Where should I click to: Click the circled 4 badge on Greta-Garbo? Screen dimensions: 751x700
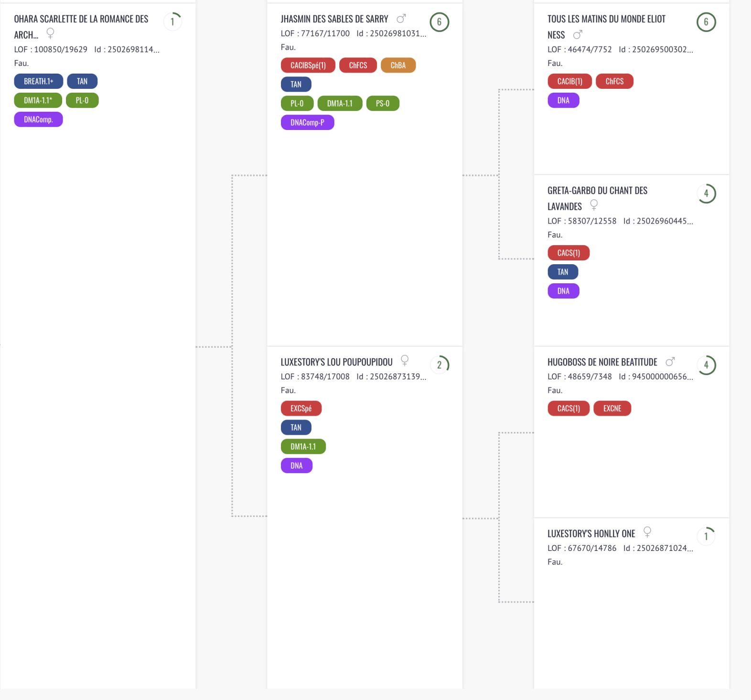[x=706, y=194]
